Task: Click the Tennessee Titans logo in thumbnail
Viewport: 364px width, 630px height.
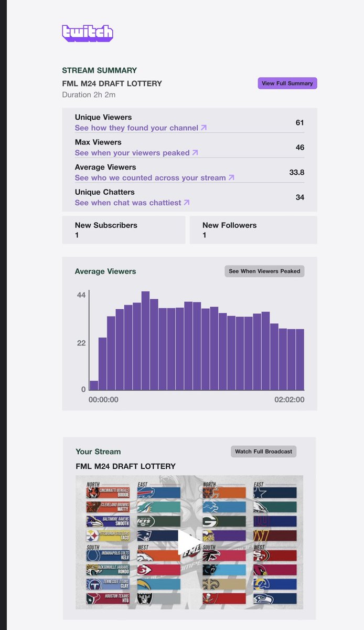Action: click(93, 584)
